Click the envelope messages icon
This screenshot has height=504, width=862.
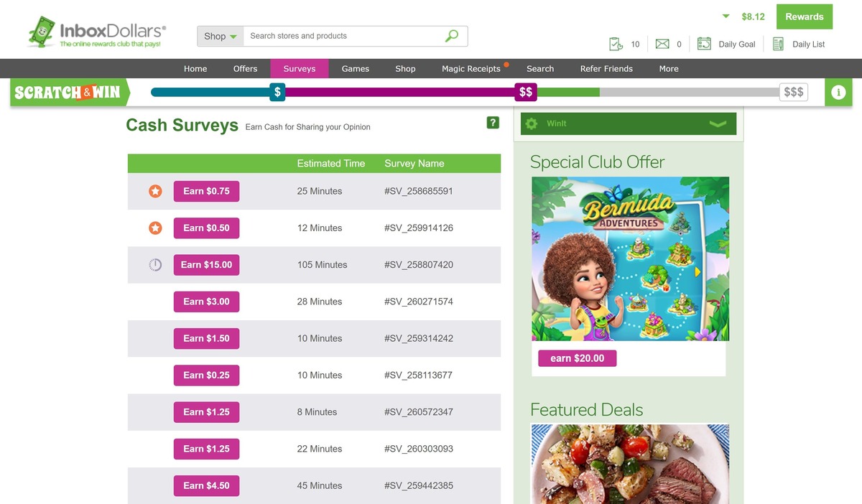pyautogui.click(x=662, y=44)
